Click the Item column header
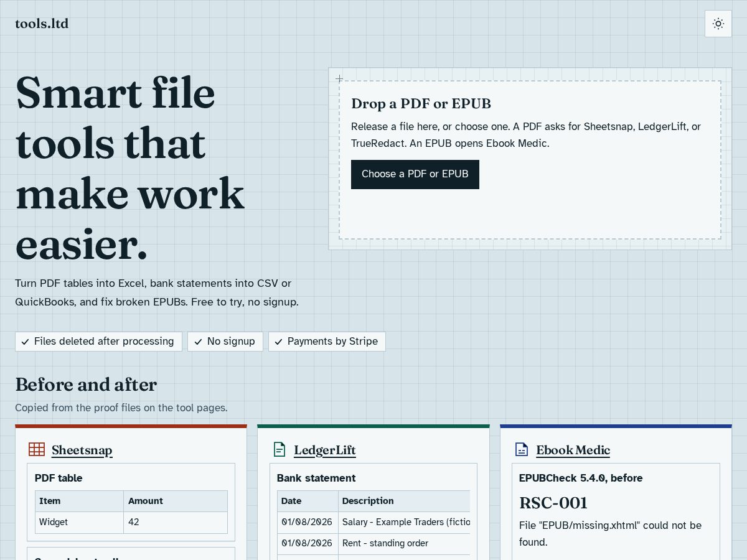Viewport: 747px width, 560px height. [x=79, y=502]
